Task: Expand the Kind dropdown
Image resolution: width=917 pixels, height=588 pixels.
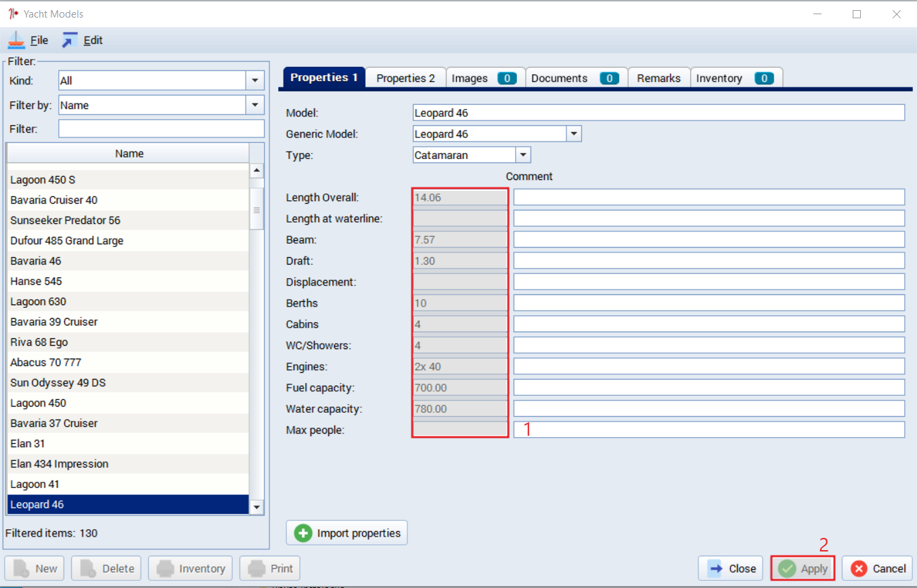Action: coord(254,81)
